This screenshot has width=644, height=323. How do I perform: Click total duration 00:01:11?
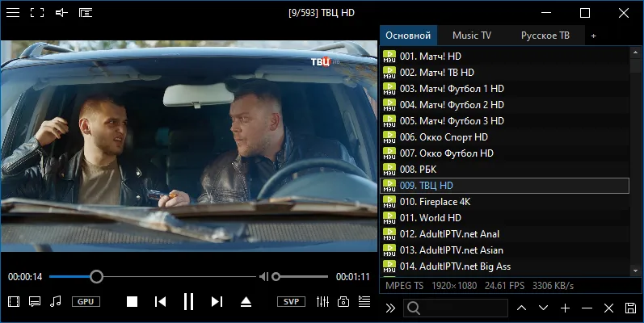coord(353,277)
